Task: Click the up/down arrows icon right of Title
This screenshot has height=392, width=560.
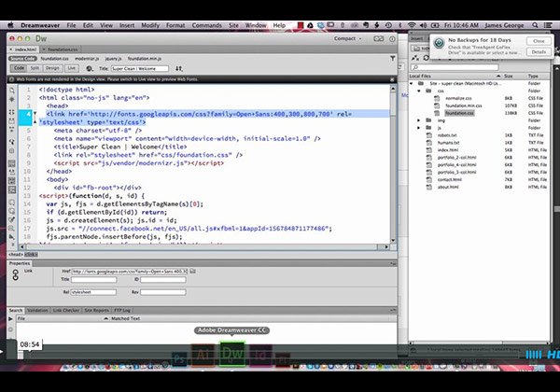Action: pyautogui.click(x=179, y=68)
